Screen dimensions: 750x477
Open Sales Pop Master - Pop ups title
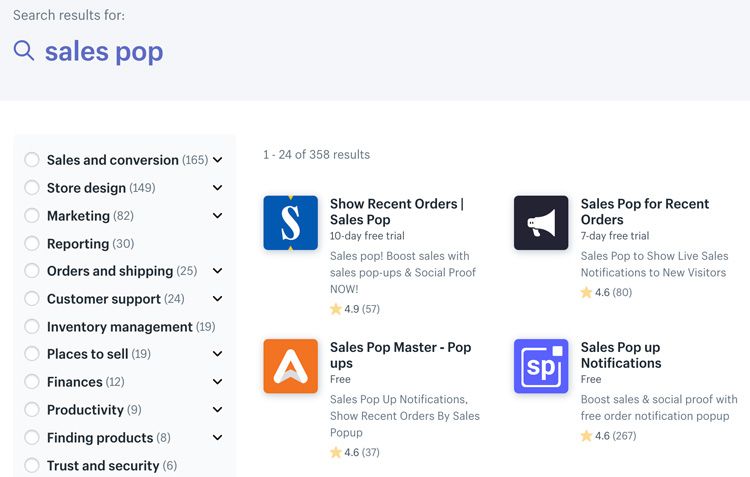pyautogui.click(x=401, y=355)
